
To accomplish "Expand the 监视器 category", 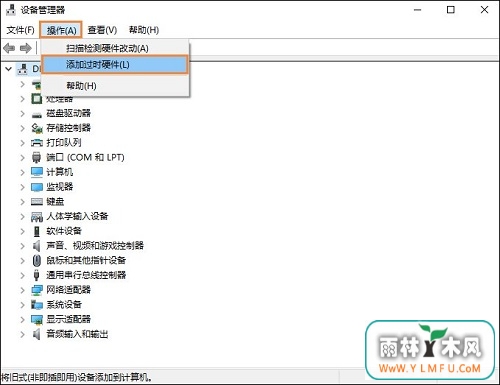I will pos(22,187).
